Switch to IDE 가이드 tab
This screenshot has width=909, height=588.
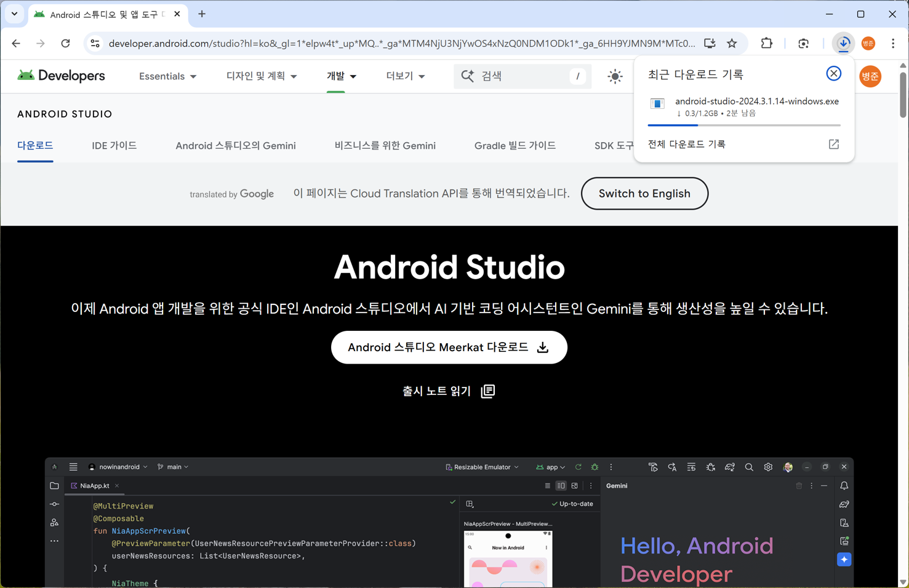114,146
